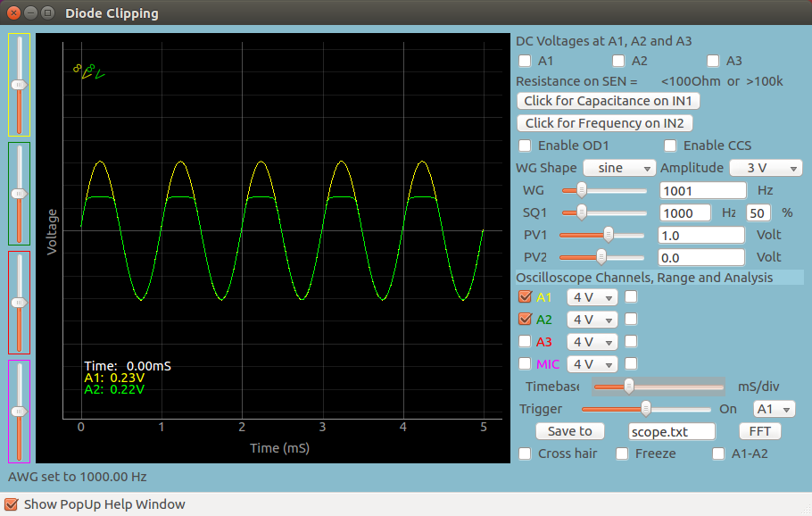Enable the OD1 checkbox

pos(524,146)
